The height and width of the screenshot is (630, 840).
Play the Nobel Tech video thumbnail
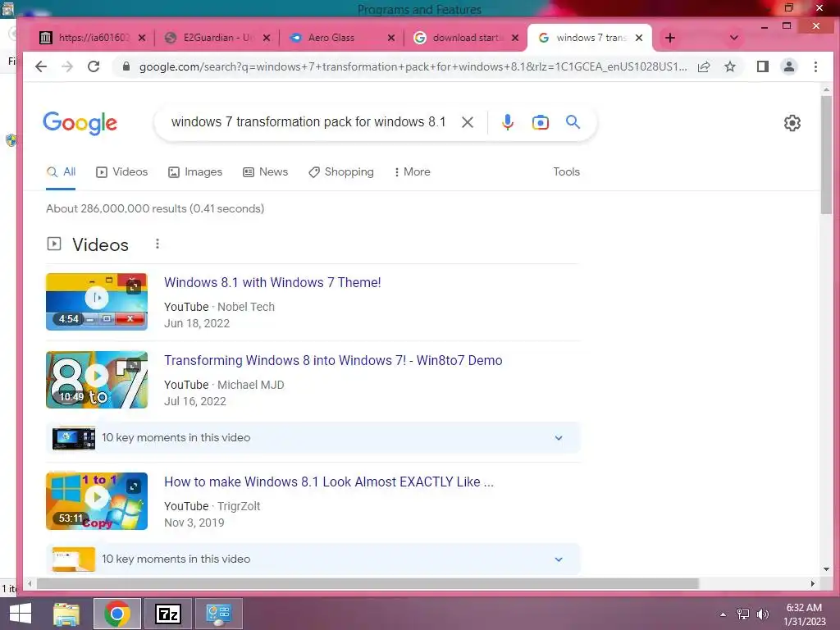coord(97,302)
